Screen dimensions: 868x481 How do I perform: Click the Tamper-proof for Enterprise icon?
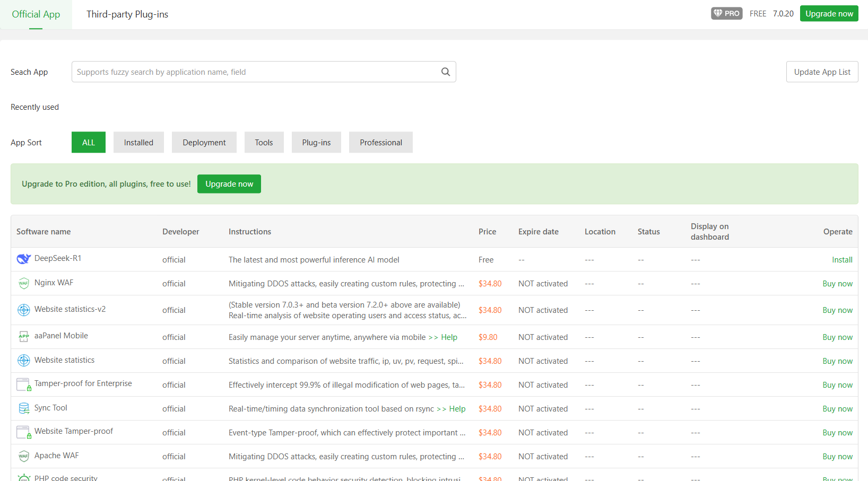point(23,384)
